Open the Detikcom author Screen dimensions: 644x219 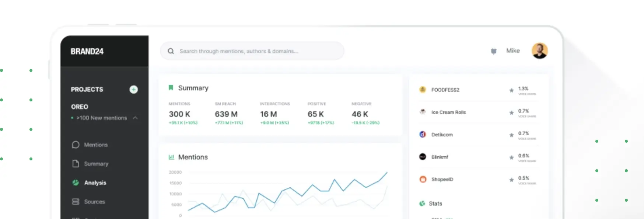pyautogui.click(x=442, y=135)
